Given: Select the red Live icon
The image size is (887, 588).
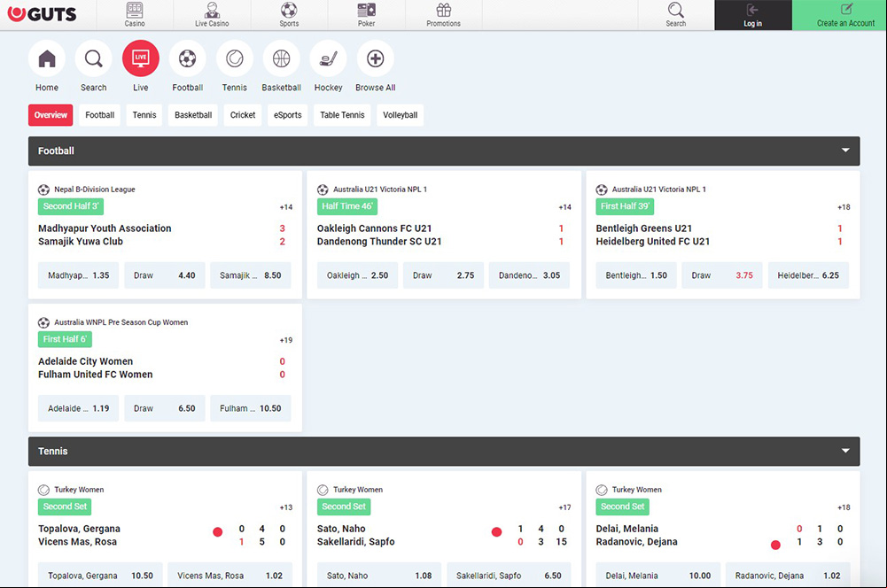Looking at the screenshot, I should (140, 58).
